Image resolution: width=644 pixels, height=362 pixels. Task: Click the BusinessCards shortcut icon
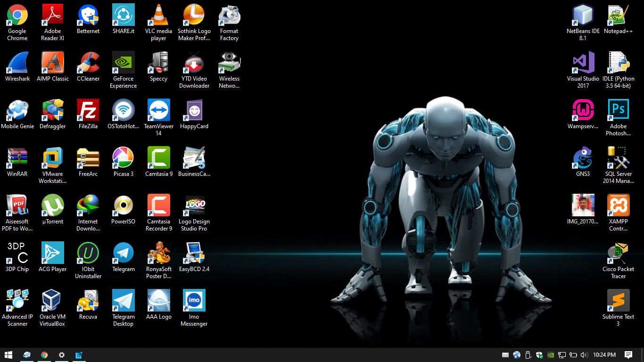194,158
